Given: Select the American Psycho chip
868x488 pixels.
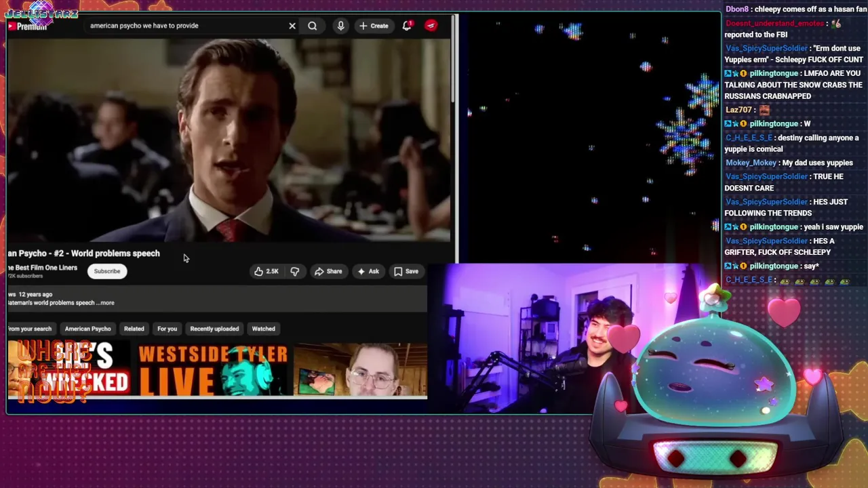Looking at the screenshot, I should (87, 329).
